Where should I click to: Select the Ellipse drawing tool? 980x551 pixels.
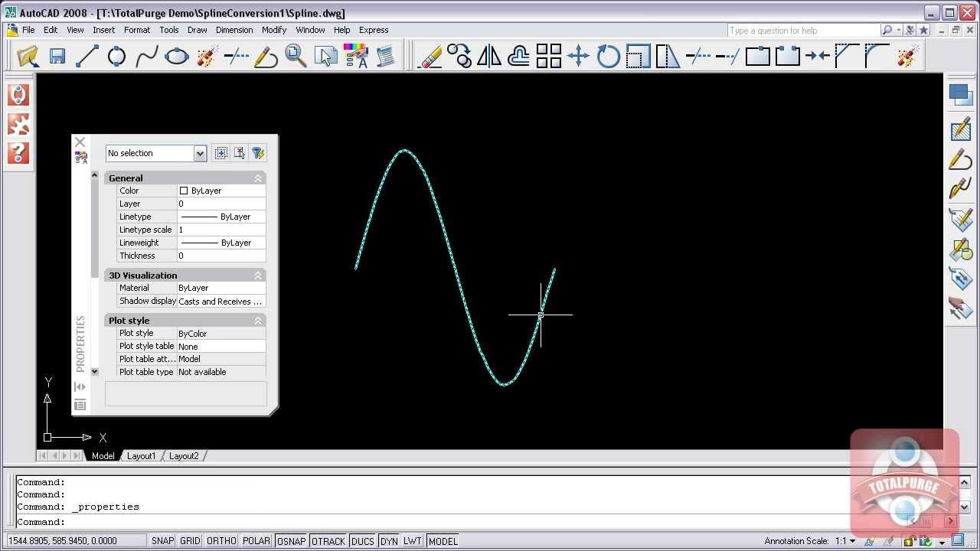[177, 56]
